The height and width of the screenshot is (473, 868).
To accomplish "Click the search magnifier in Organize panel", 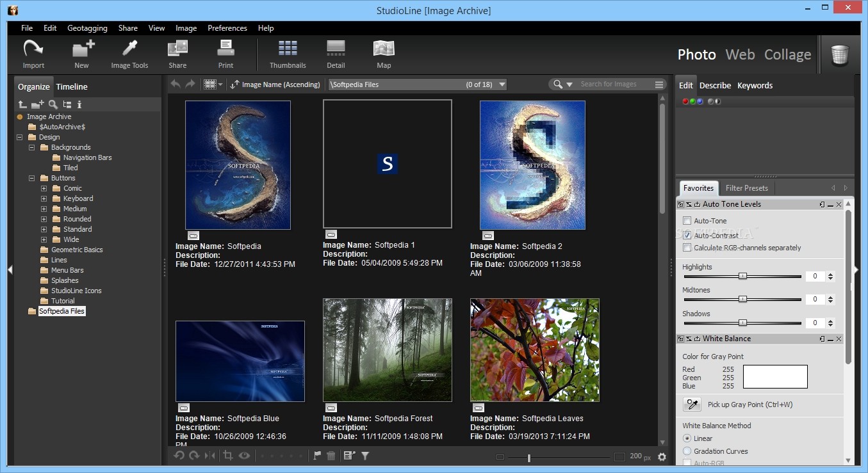I will [53, 104].
